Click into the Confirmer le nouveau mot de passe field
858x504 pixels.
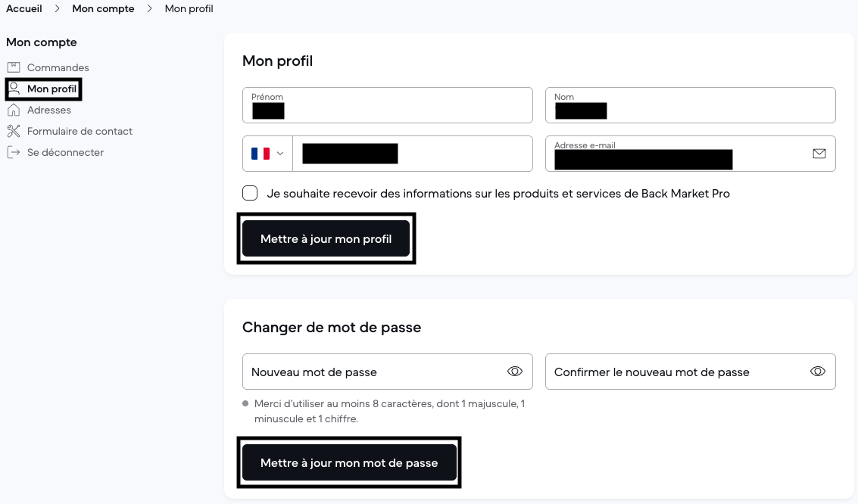click(x=674, y=372)
